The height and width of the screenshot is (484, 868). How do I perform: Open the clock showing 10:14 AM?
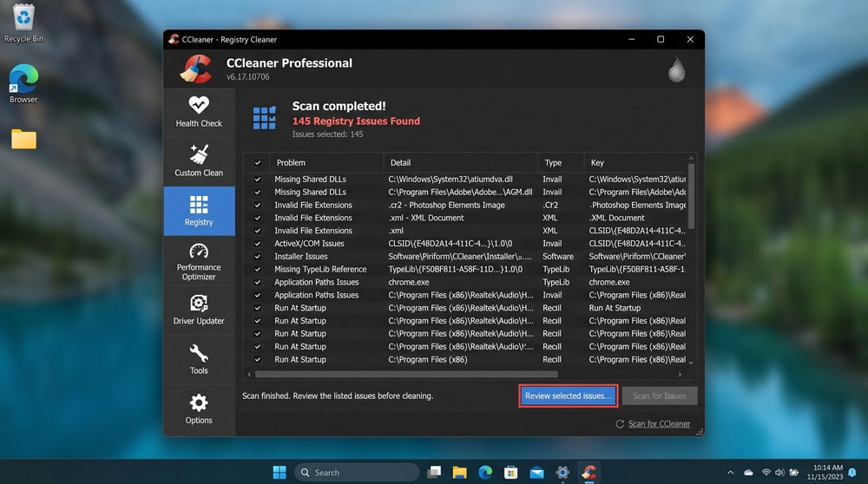[x=825, y=473]
